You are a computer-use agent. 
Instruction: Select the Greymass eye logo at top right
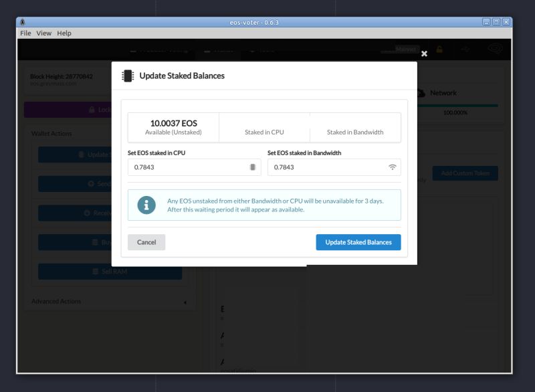pos(495,49)
